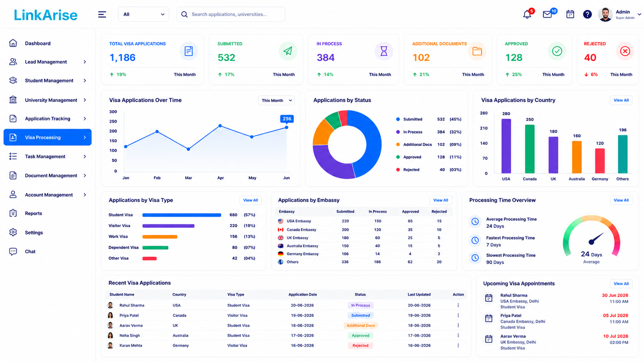644x362 pixels.
Task: Open Reports in sidebar
Action: (33, 214)
